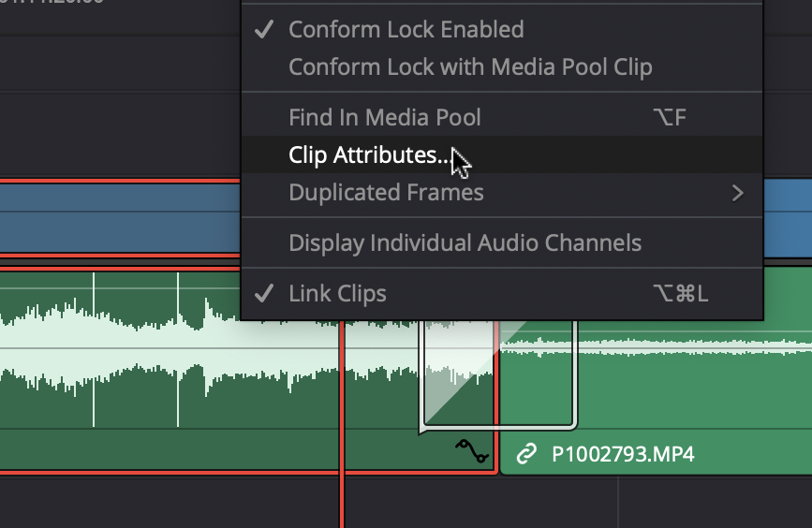Select the blue video clip left of the menu
Screen dimensions: 812x528
click(x=120, y=215)
